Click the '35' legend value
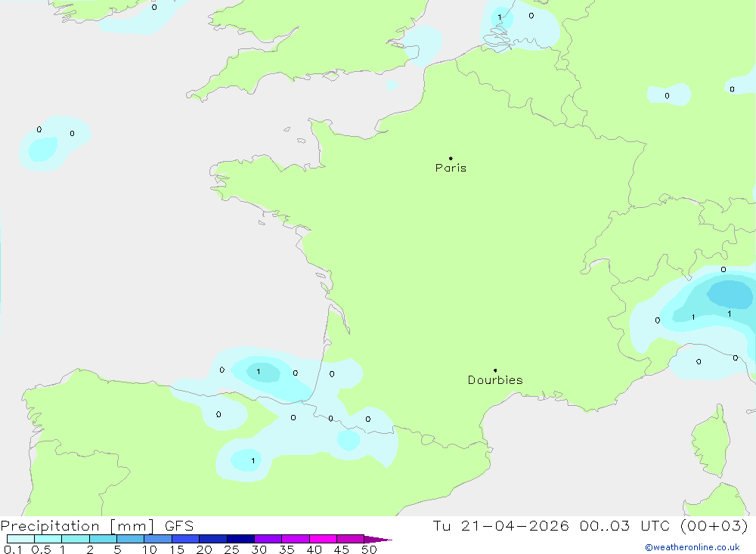 [287, 549]
